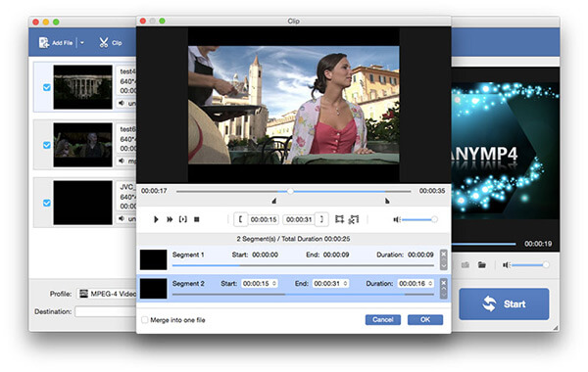Click the main preview progress bar
The height and width of the screenshot is (372, 588).
(x=484, y=244)
